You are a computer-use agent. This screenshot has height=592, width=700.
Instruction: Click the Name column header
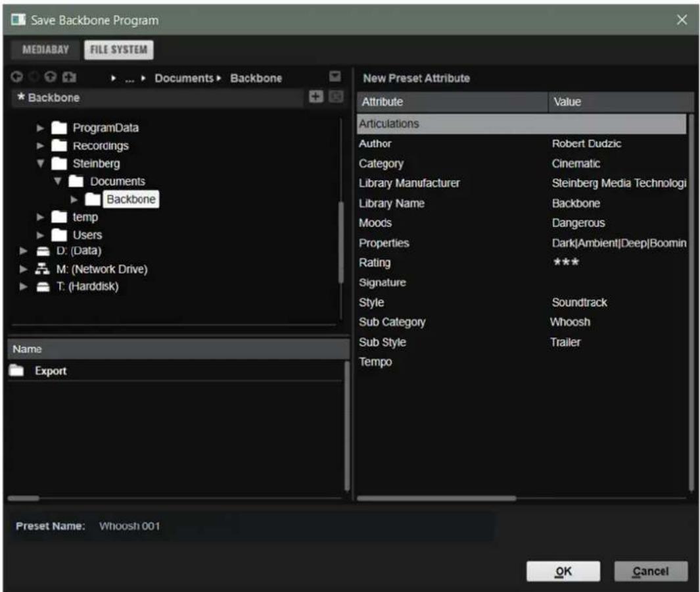click(x=178, y=349)
